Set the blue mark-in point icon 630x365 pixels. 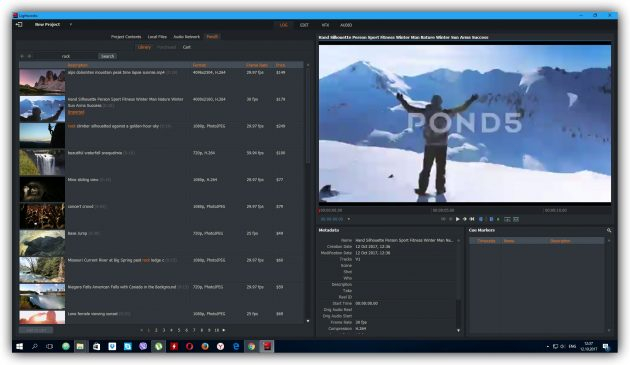pos(481,219)
